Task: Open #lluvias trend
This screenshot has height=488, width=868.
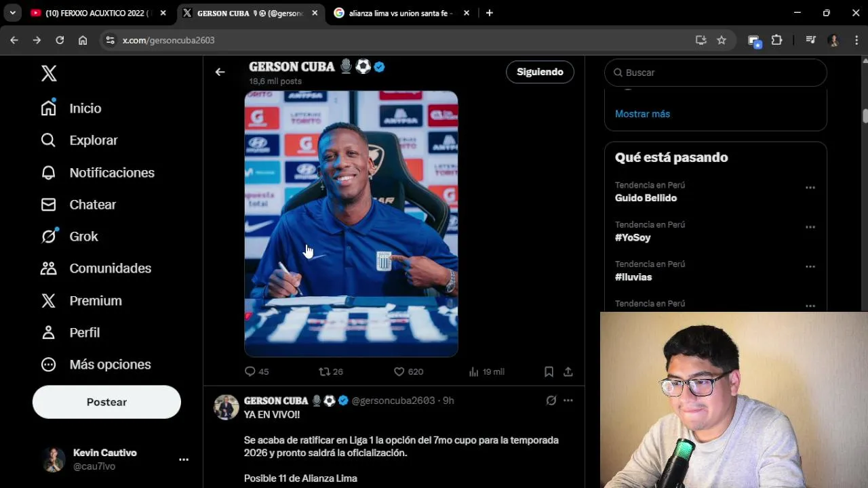Action: pos(633,277)
